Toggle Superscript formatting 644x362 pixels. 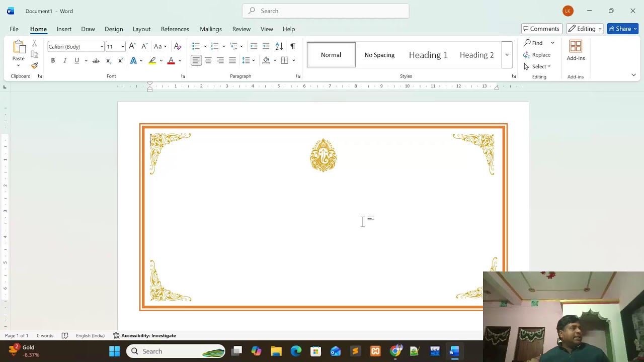click(x=121, y=60)
